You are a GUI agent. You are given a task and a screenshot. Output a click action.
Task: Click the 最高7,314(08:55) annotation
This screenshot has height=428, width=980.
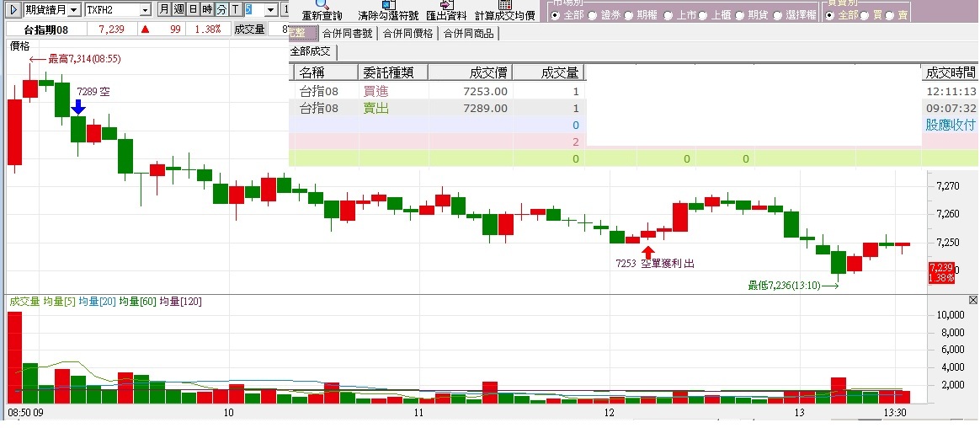[84, 59]
